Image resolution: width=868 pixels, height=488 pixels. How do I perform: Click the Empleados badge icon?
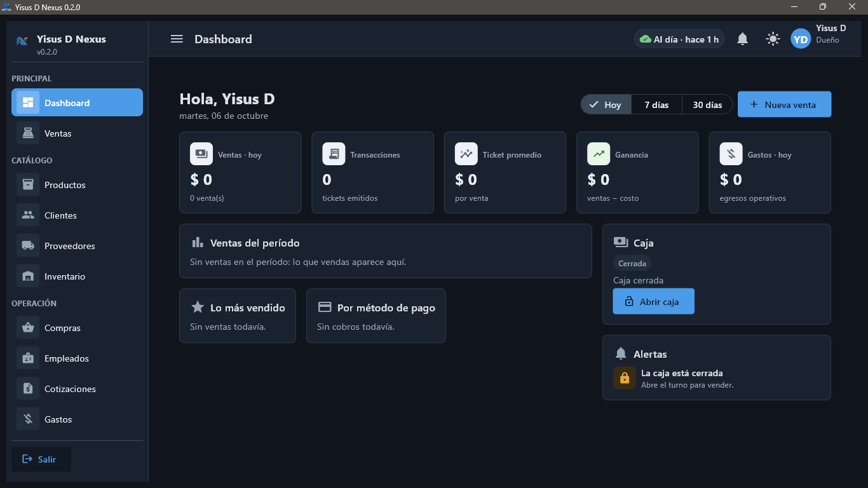point(28,358)
